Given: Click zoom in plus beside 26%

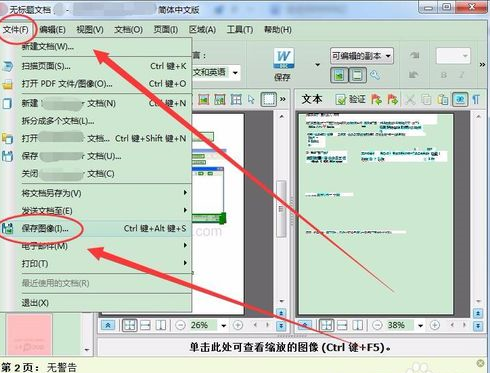Looking at the screenshot, I should [x=238, y=325].
